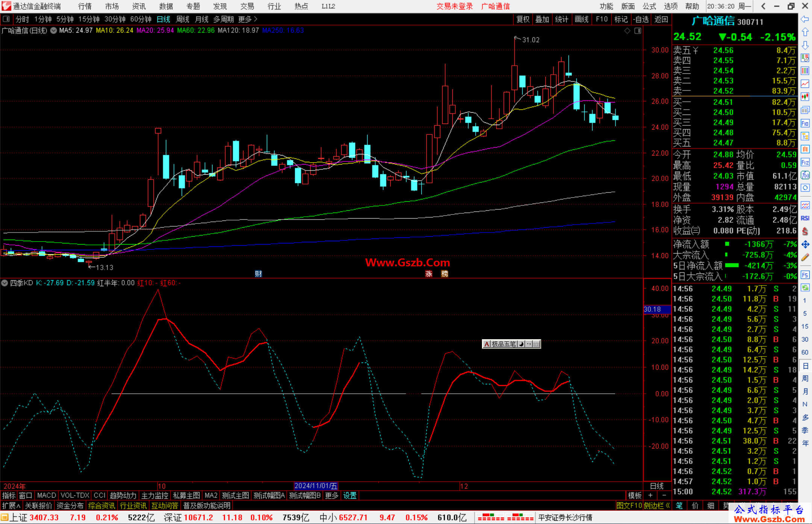Click the up arrow icon in right sidebar
This screenshot has height=524, width=812.
tap(805, 32)
